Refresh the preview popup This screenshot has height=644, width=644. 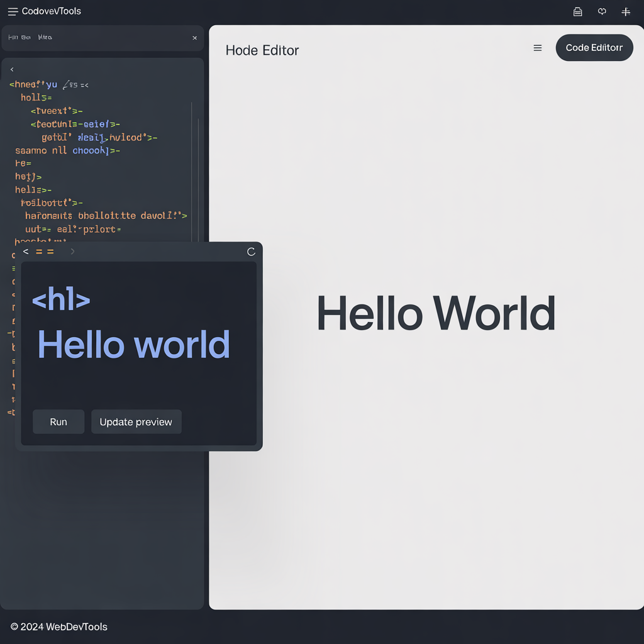click(x=251, y=251)
